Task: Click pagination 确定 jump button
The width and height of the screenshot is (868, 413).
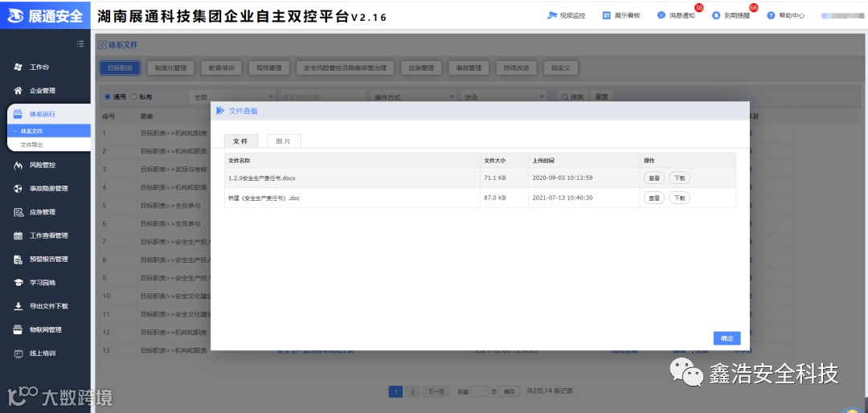Action: click(510, 391)
